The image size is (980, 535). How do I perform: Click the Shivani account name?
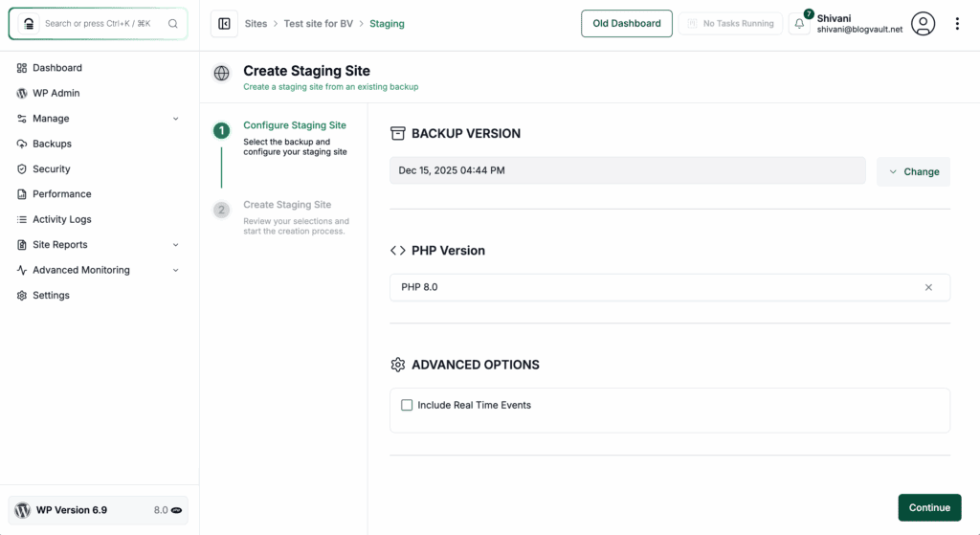pos(834,19)
